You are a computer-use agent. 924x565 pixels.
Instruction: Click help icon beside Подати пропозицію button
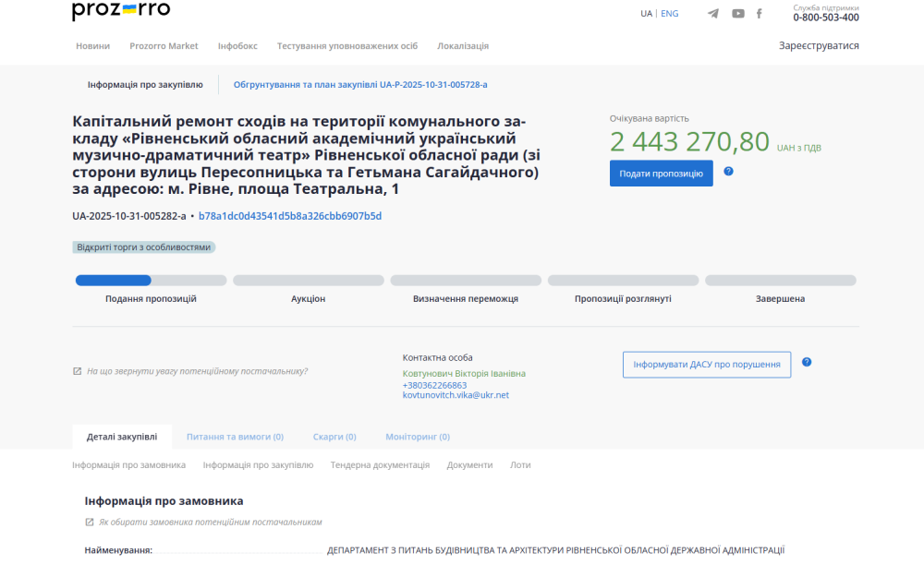pyautogui.click(x=728, y=172)
